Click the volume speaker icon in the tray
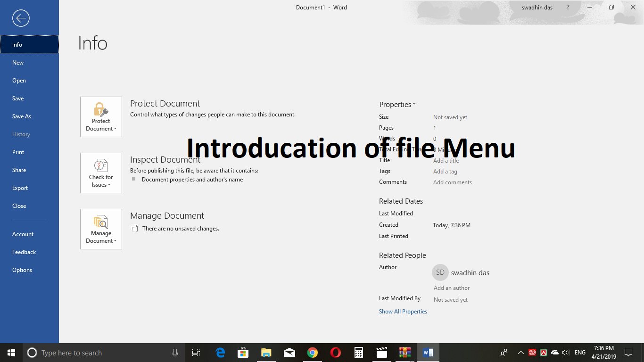 click(565, 353)
